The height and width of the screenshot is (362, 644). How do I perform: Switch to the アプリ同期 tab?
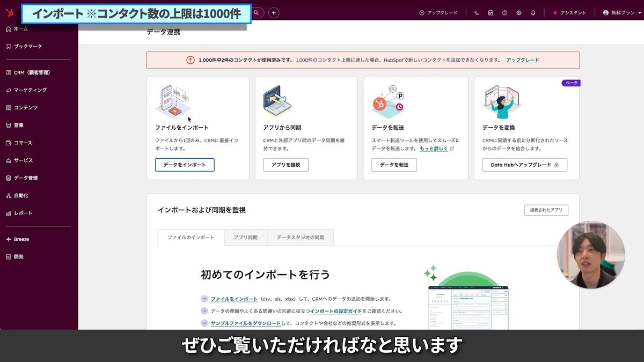(246, 237)
